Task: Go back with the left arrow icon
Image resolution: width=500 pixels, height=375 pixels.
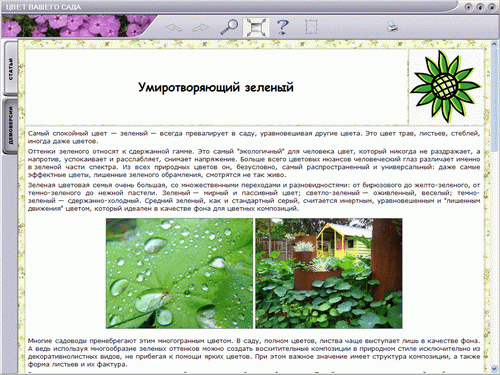Action: tap(174, 28)
